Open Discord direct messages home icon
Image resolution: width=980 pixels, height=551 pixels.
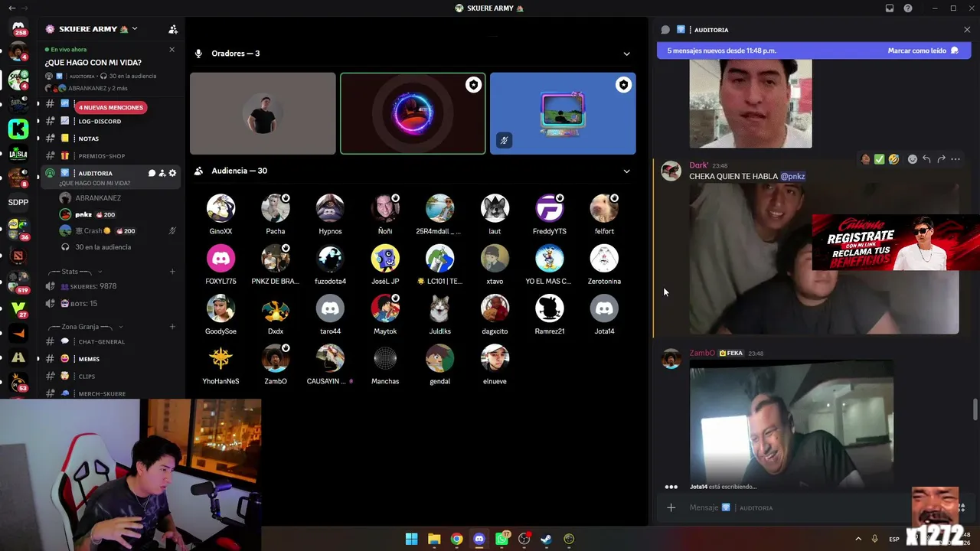pyautogui.click(x=18, y=28)
